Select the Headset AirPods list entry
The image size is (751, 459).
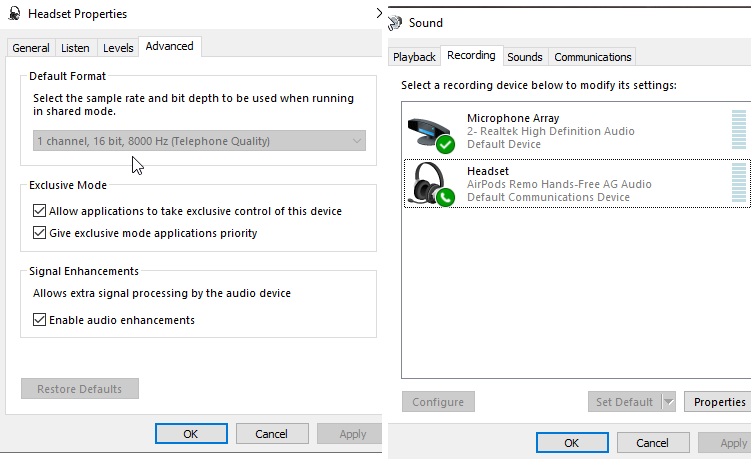click(577, 184)
